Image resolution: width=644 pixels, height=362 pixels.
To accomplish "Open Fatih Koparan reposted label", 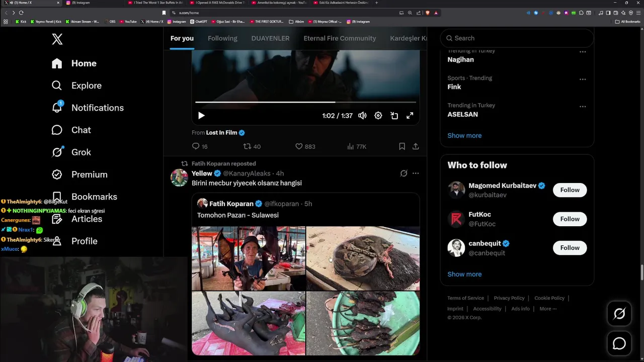I will [x=223, y=163].
